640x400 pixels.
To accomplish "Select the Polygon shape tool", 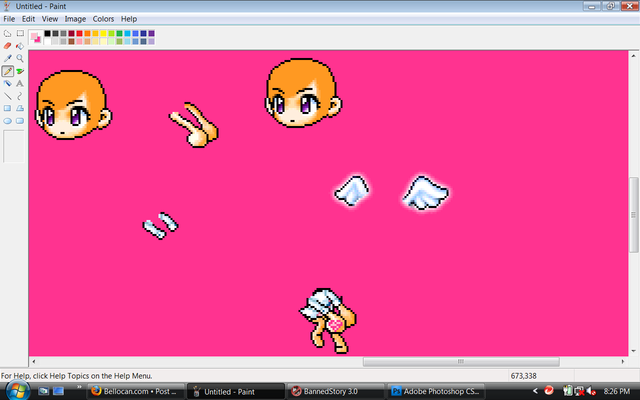I will [20, 108].
